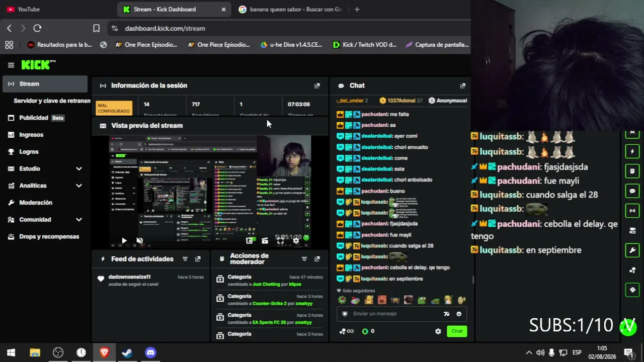Open Kick / Twitch VOD bookmark
The image size is (644, 362).
365,45
